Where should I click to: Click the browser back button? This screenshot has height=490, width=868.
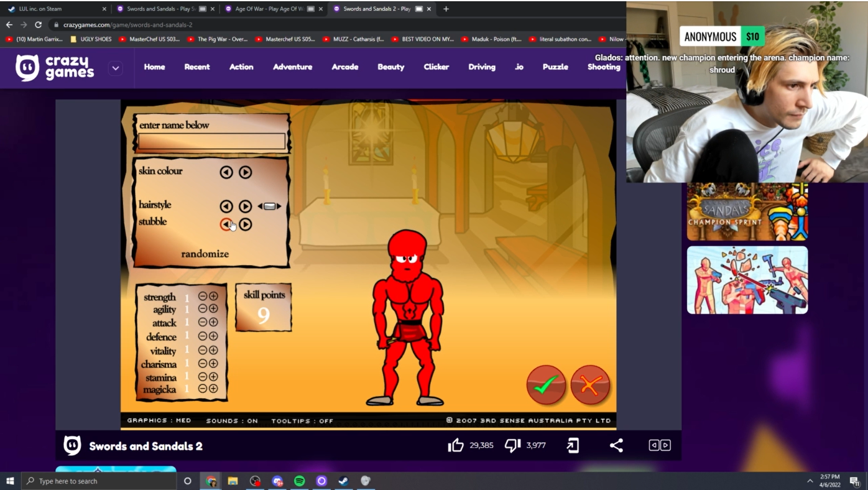9,25
